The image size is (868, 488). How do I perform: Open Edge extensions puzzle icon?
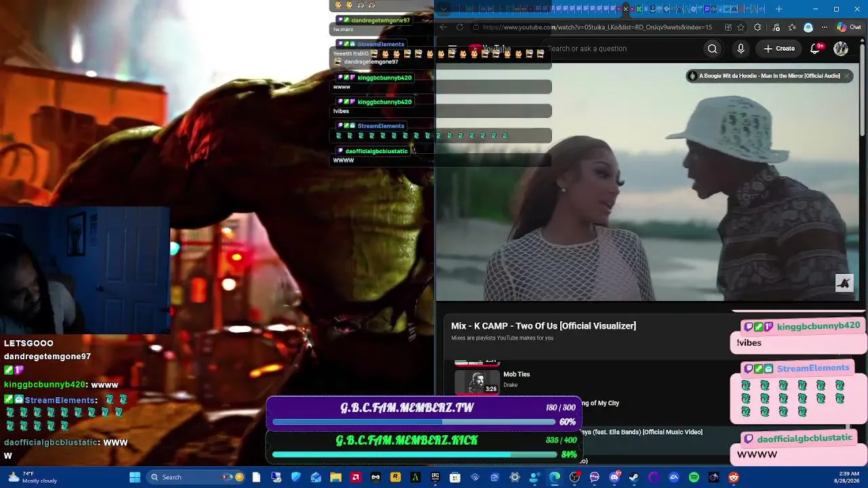click(x=757, y=27)
